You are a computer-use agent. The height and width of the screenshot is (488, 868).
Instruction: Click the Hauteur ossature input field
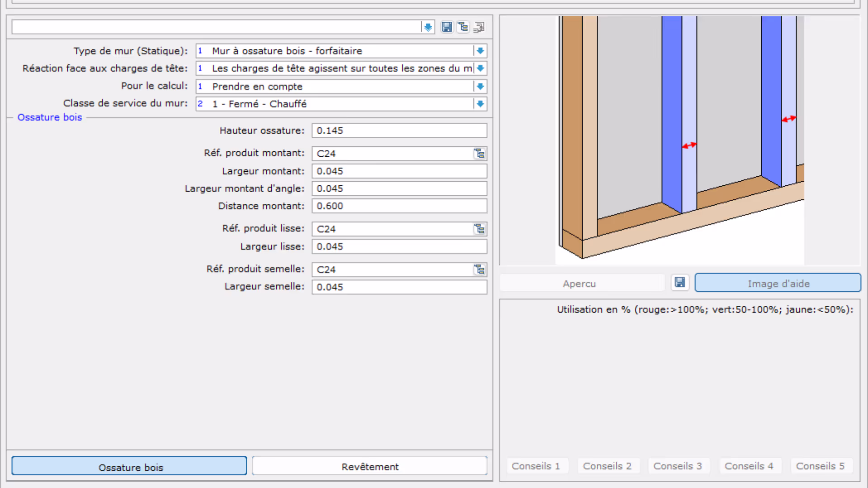tap(399, 131)
